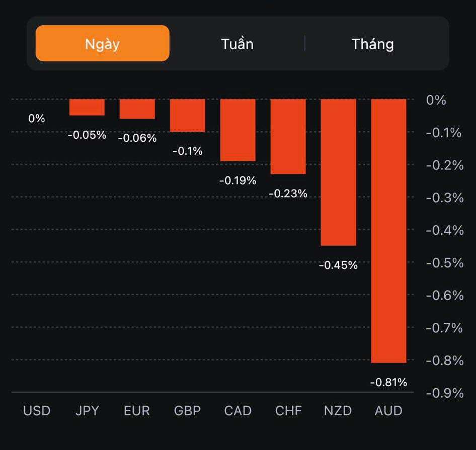
Task: Open the Tháng tab
Action: pyautogui.click(x=372, y=44)
